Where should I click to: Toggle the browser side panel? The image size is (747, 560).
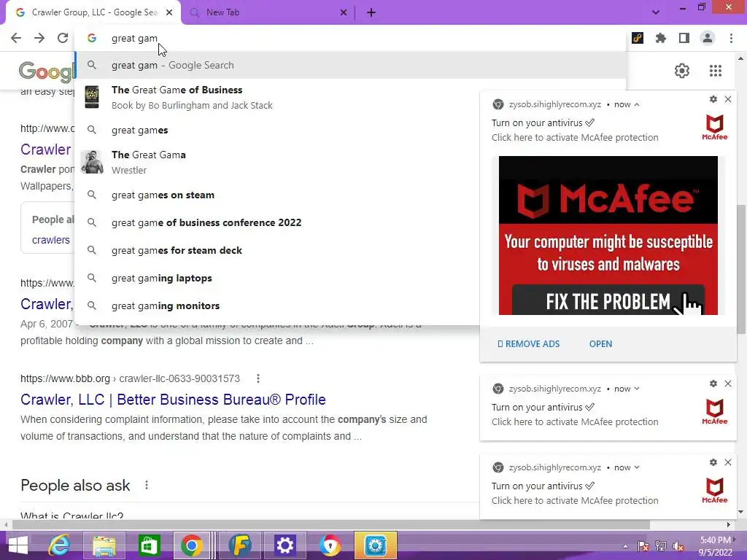point(684,38)
